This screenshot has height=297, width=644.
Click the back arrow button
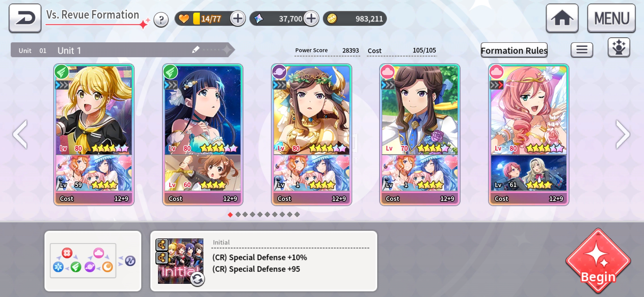pyautogui.click(x=25, y=18)
